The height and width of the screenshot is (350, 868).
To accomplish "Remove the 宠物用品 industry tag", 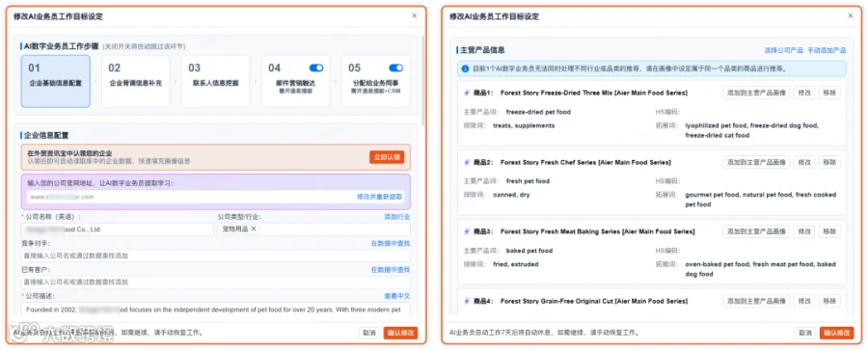I will [254, 229].
